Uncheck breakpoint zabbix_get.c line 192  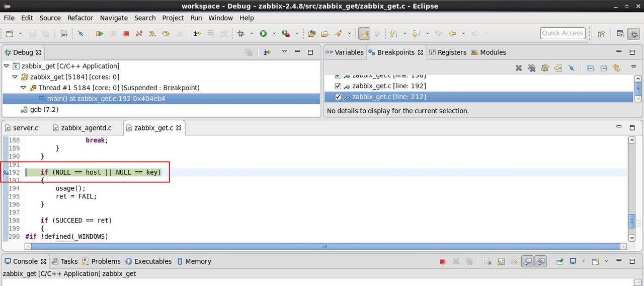point(338,86)
